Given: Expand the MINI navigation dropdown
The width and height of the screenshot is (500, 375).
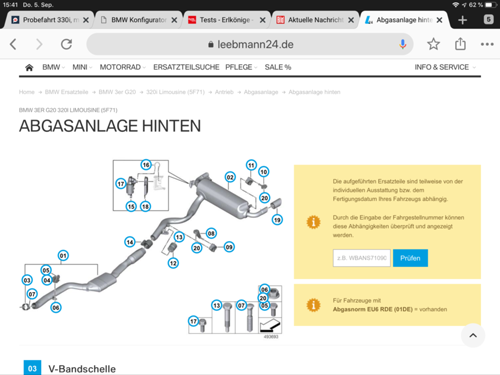Looking at the screenshot, I should coord(82,67).
